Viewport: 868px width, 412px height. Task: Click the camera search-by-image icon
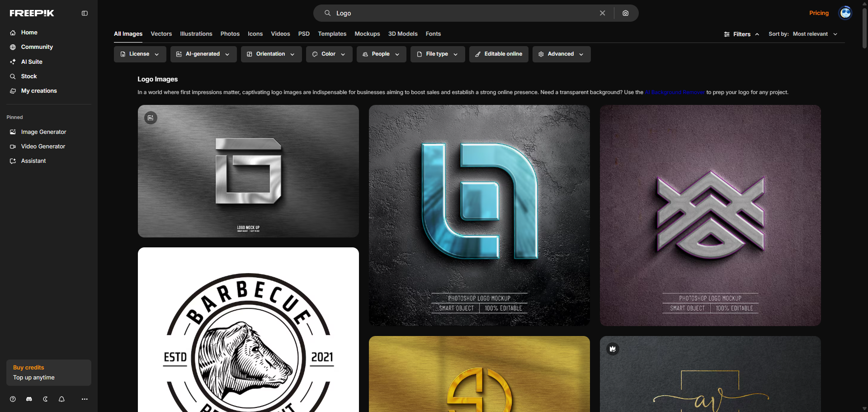[625, 13]
